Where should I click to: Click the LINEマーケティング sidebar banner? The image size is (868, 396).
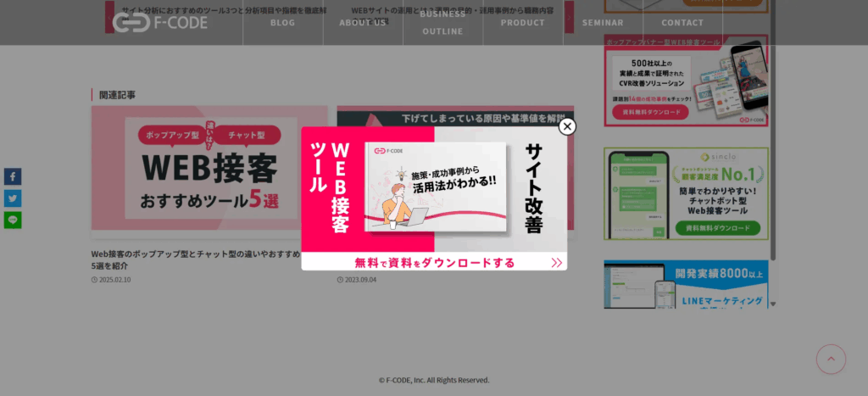(x=686, y=284)
